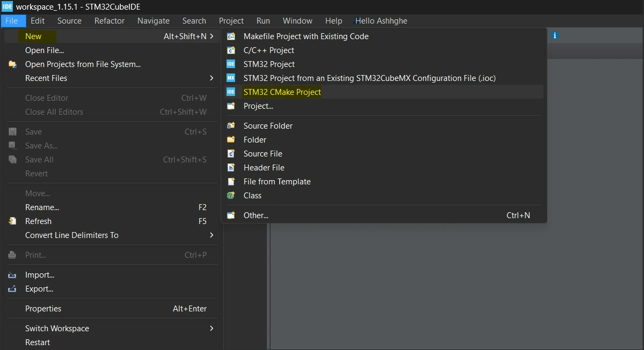Click the blue info icon in the toolbar
Screen dimensions: 644x350
pos(555,35)
